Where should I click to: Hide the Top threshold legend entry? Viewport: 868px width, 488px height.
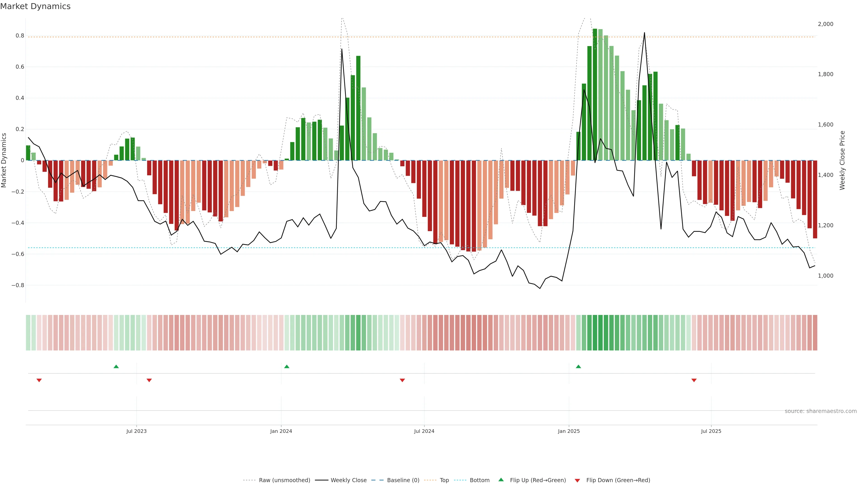444,480
